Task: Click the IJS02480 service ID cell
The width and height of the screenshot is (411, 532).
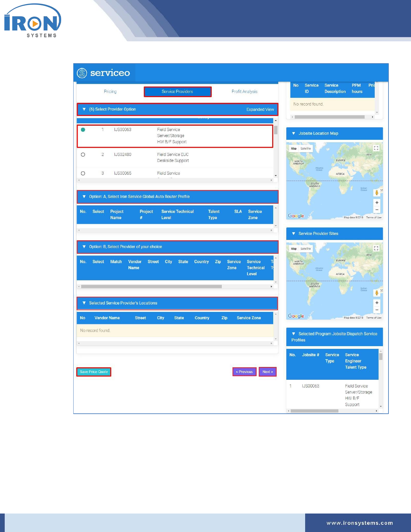Action: (x=123, y=155)
